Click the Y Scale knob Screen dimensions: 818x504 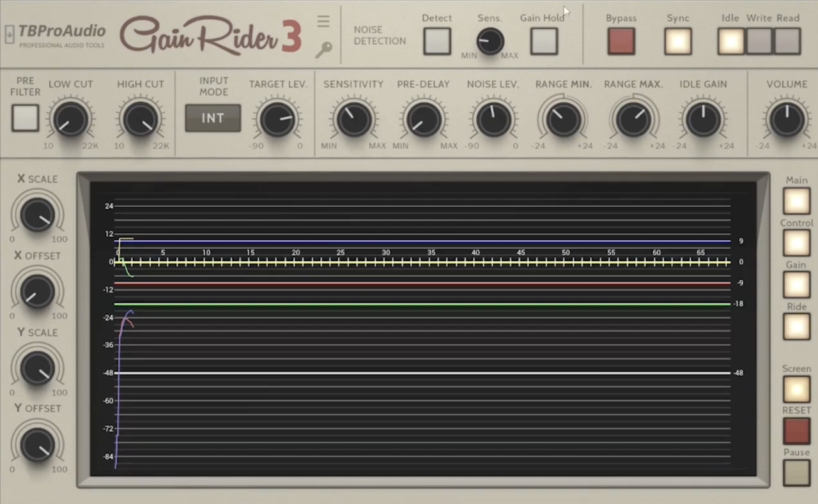point(37,367)
